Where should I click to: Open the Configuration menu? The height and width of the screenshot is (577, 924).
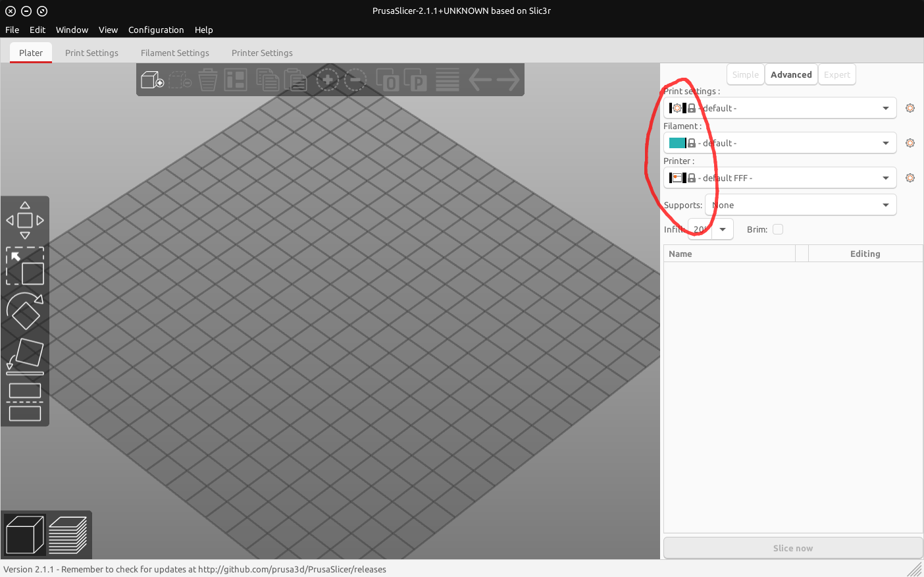(156, 30)
